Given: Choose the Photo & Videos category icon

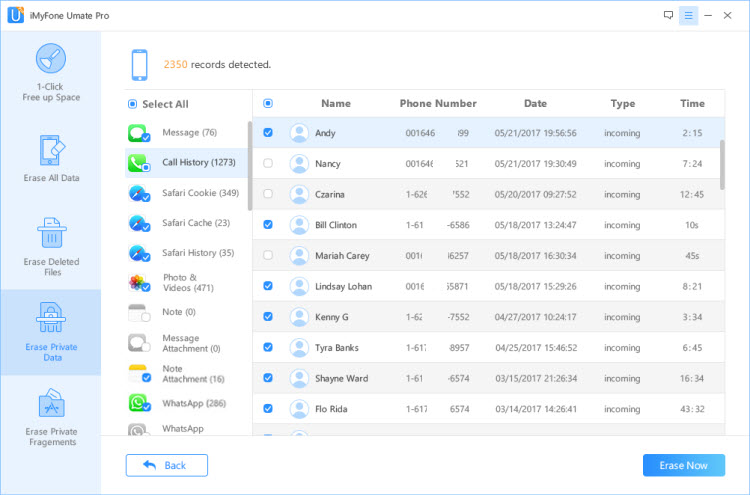Looking at the screenshot, I should [139, 283].
